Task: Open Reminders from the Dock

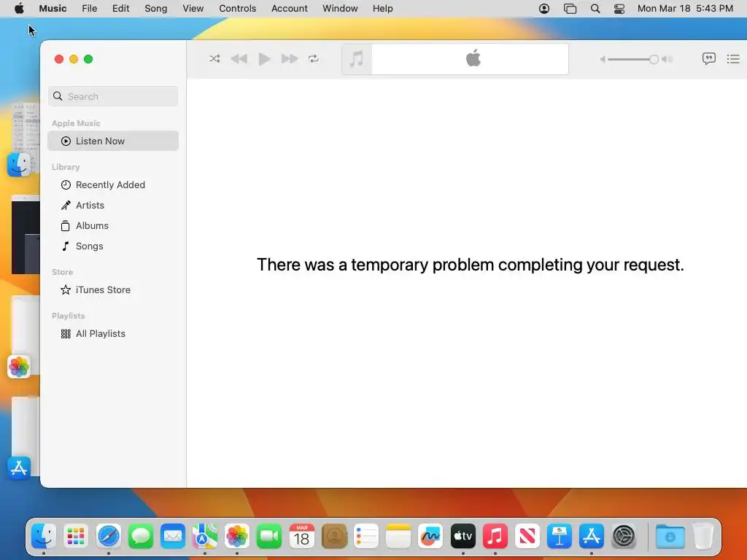Action: coord(366,536)
